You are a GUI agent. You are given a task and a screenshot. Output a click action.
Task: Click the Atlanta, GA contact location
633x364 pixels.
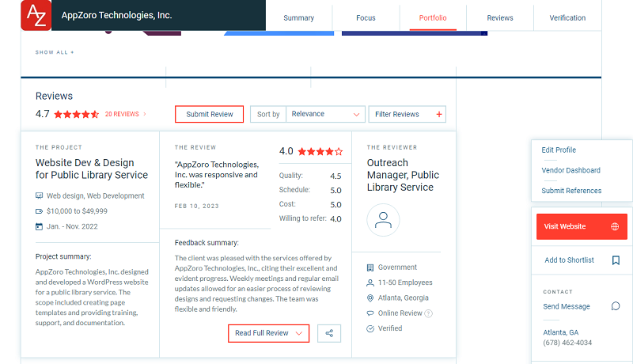[561, 332]
